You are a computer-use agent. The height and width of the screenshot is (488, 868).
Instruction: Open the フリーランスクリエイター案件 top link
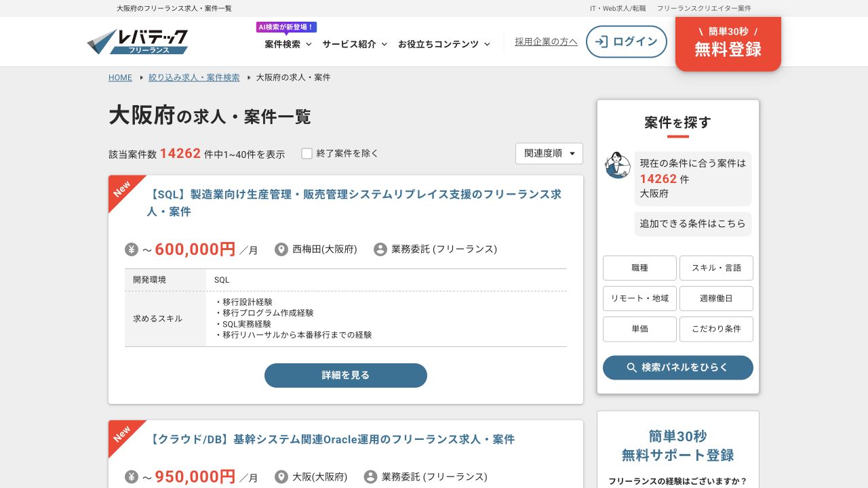click(x=704, y=8)
